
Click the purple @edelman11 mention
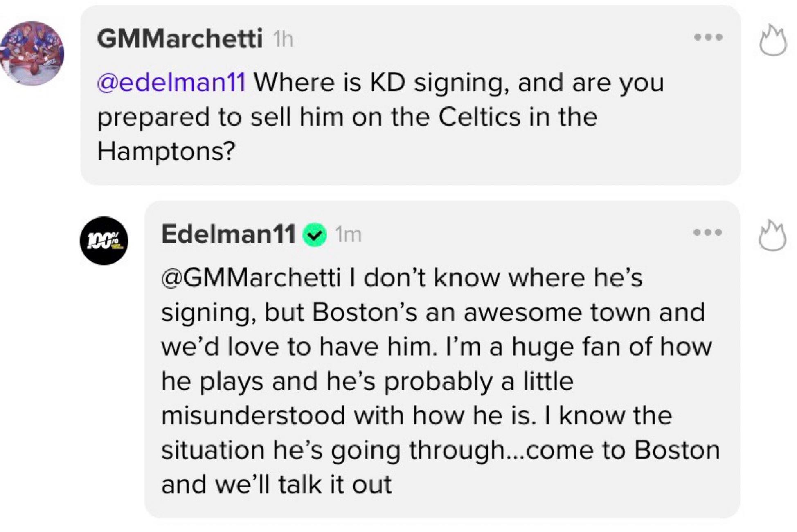click(171, 82)
